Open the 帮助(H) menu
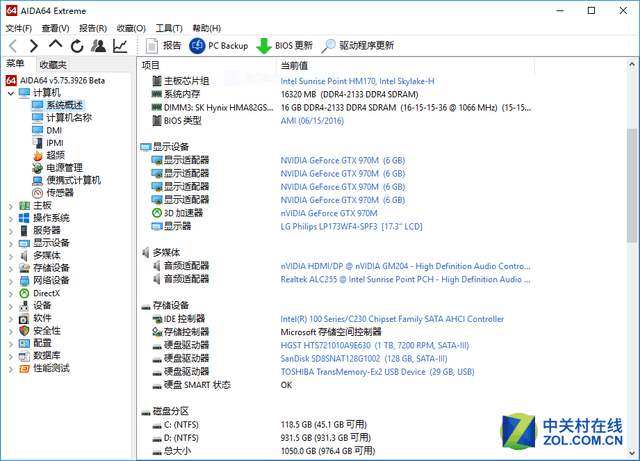The height and width of the screenshot is (461, 640). coord(207,28)
